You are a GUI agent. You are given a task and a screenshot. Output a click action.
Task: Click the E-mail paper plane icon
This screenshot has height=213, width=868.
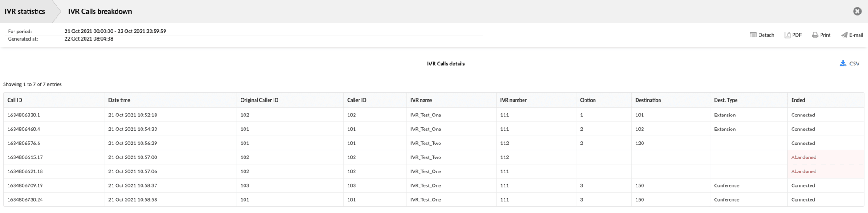coord(844,35)
